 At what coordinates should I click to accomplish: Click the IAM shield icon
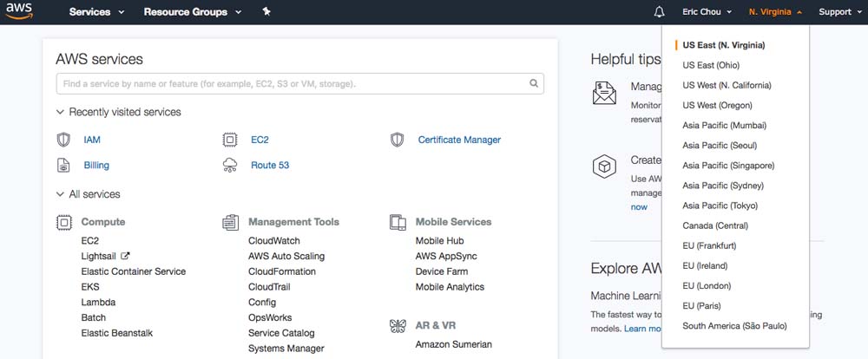[63, 140]
